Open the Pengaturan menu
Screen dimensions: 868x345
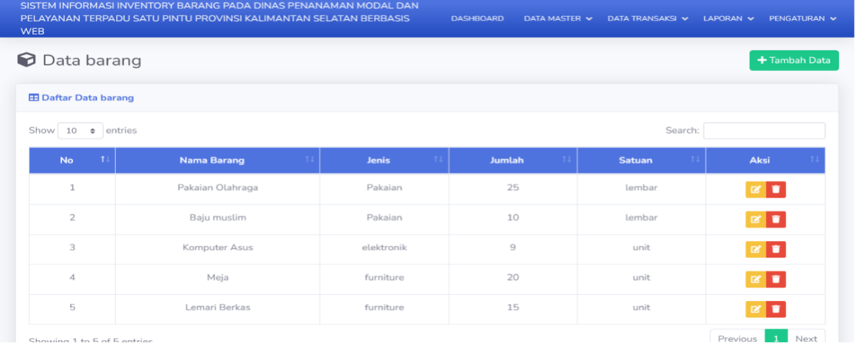pos(803,19)
